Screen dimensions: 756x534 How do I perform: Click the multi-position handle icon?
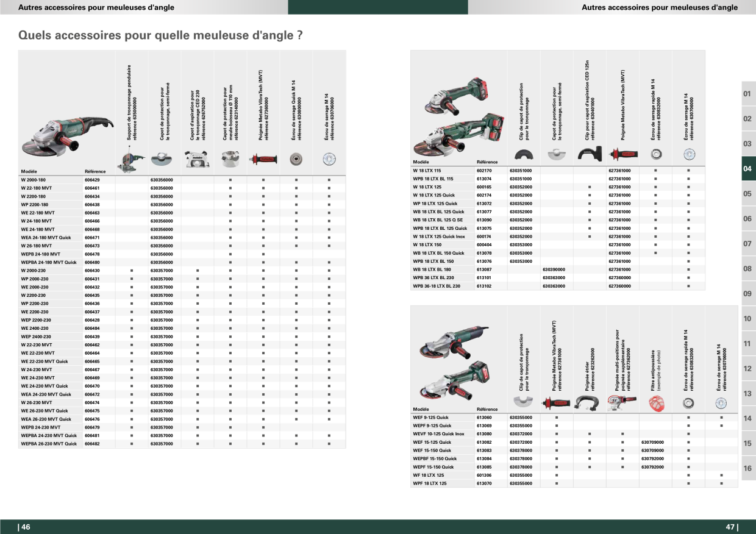coord(622,401)
